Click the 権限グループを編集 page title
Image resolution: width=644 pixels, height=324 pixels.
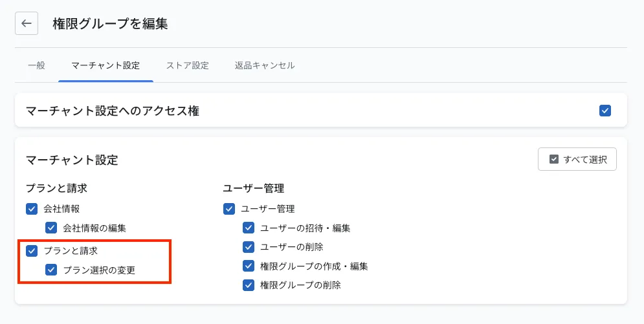coord(110,24)
